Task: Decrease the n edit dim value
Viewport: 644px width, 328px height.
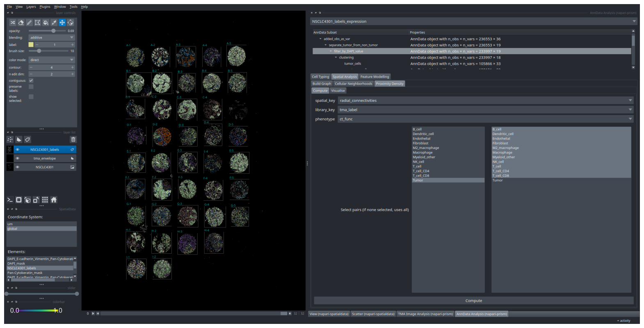Action: [31, 74]
